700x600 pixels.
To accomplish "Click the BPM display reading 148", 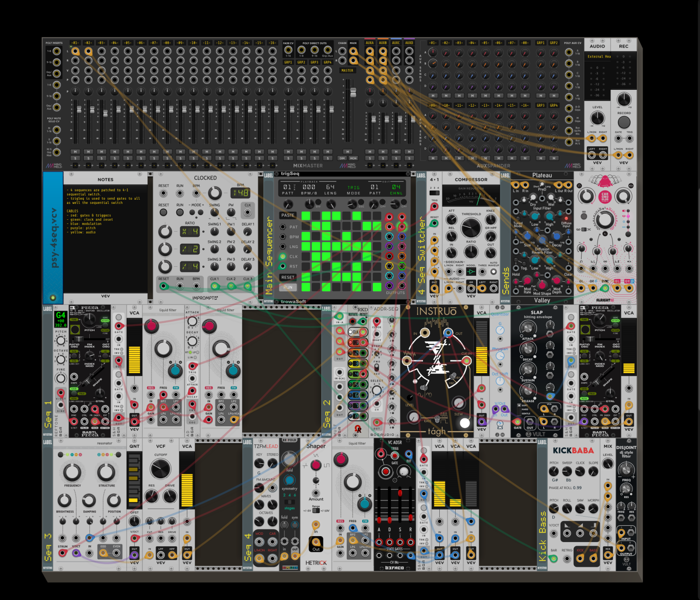I will click(240, 193).
